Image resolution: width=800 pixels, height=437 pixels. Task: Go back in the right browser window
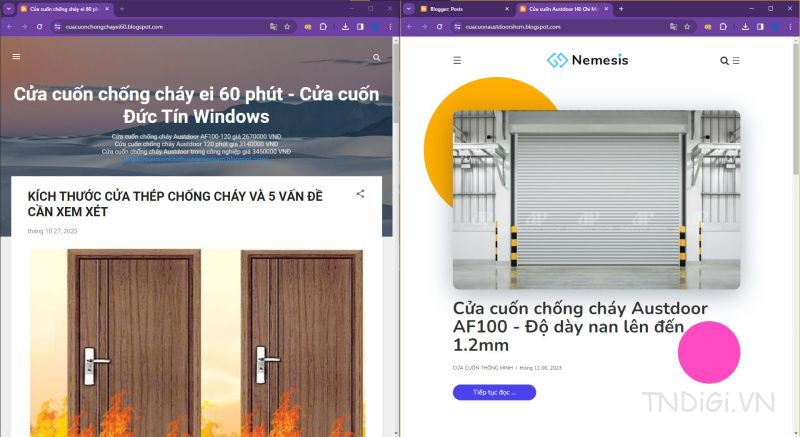click(410, 27)
